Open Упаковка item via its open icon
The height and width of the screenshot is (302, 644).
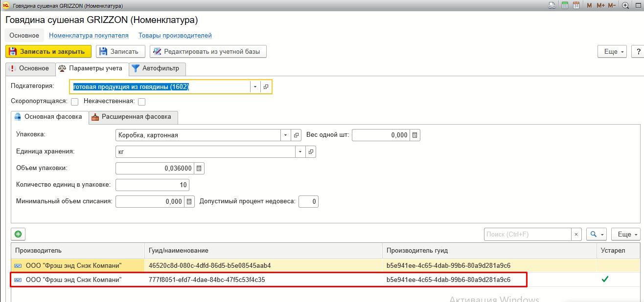[x=296, y=135]
